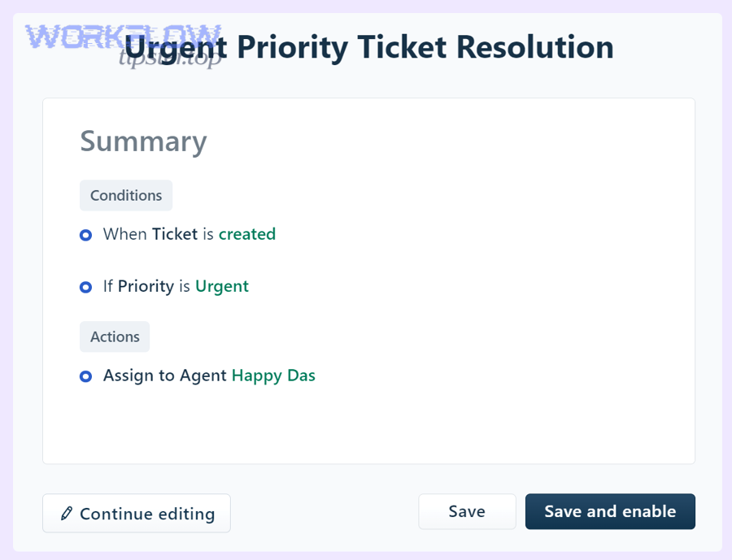Select the Conditions label badge
This screenshot has height=560, width=732.
[x=126, y=195]
